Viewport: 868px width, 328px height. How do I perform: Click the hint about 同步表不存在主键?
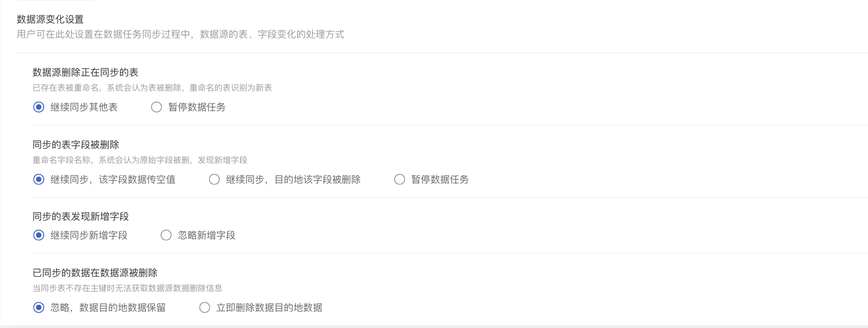pos(127,288)
